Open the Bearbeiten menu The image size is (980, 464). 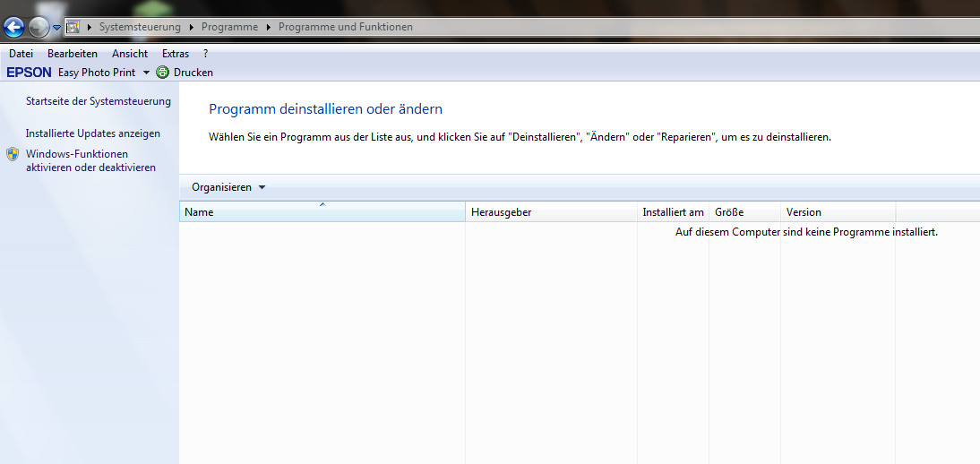[73, 54]
